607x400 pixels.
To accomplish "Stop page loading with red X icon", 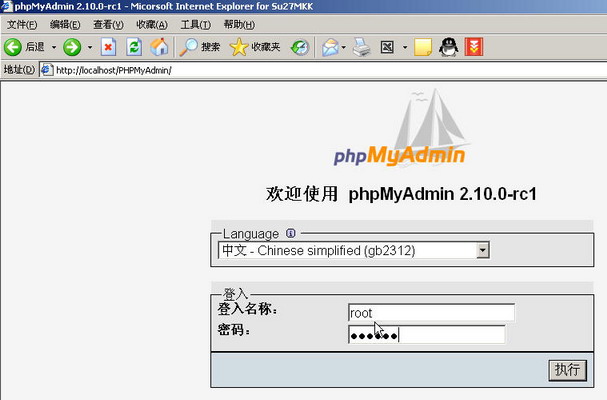I will (x=108, y=47).
